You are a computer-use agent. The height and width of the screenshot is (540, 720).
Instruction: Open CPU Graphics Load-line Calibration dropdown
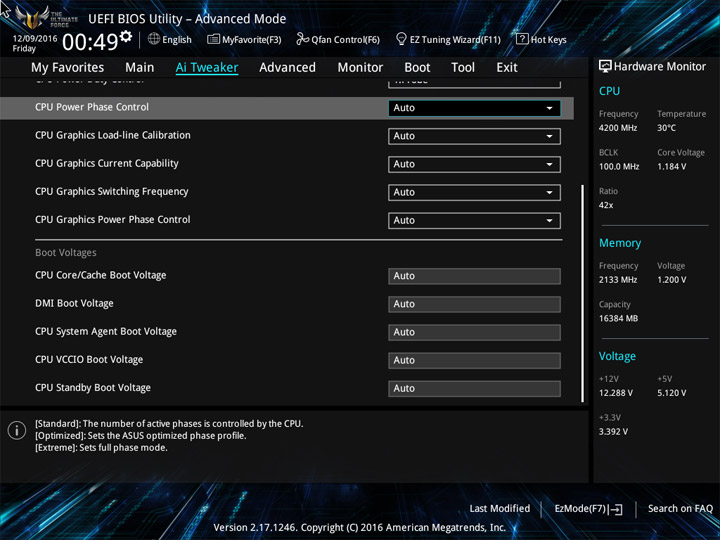[474, 136]
